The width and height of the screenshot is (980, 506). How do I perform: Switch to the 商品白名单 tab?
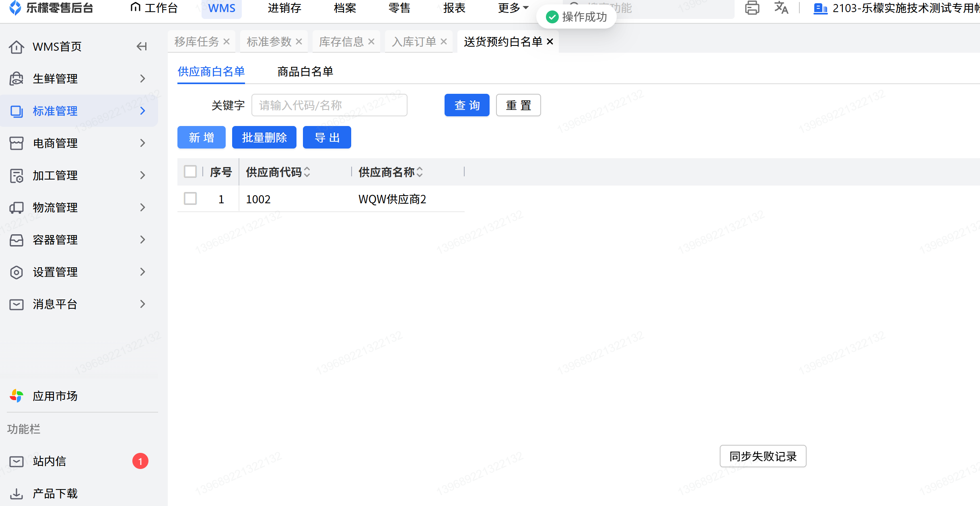305,72
